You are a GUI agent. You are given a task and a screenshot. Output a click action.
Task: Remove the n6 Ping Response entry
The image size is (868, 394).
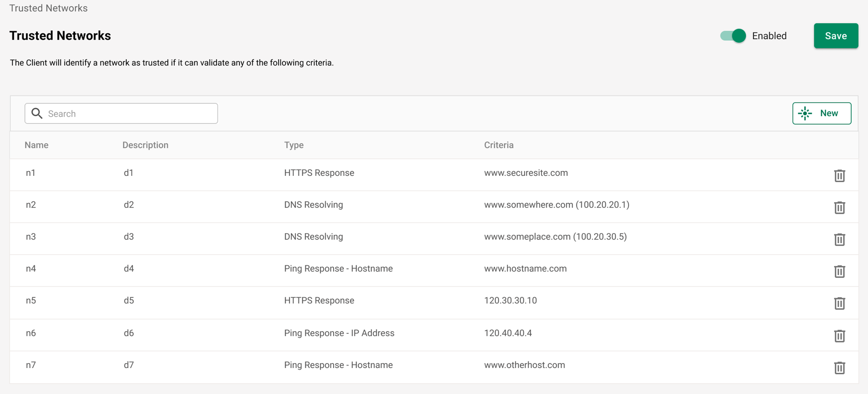click(839, 336)
